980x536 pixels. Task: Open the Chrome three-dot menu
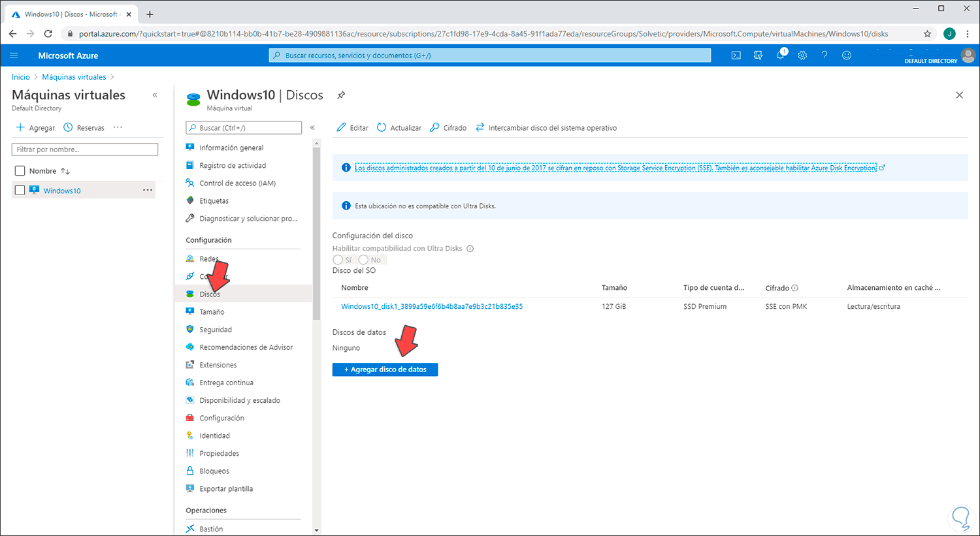[969, 34]
